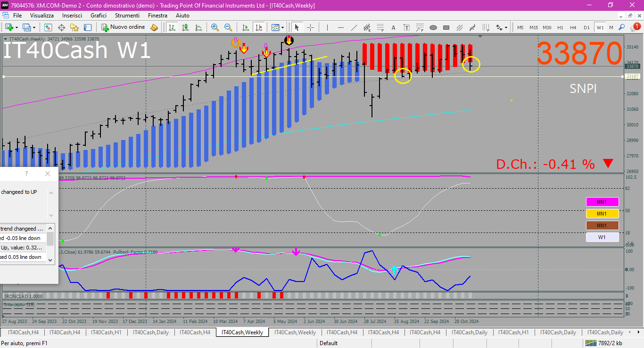Insert a text object with A tool
The height and width of the screenshot is (348, 644).
tap(393, 27)
